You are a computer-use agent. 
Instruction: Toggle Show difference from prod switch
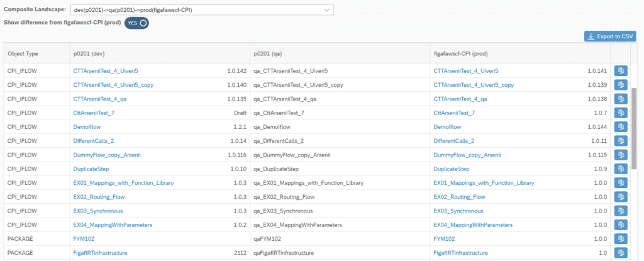136,23
